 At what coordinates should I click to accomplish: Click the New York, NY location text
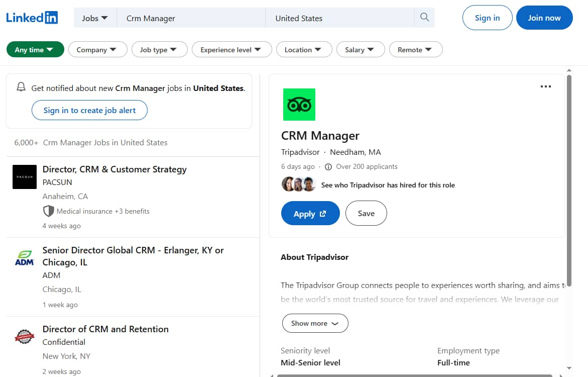click(66, 356)
